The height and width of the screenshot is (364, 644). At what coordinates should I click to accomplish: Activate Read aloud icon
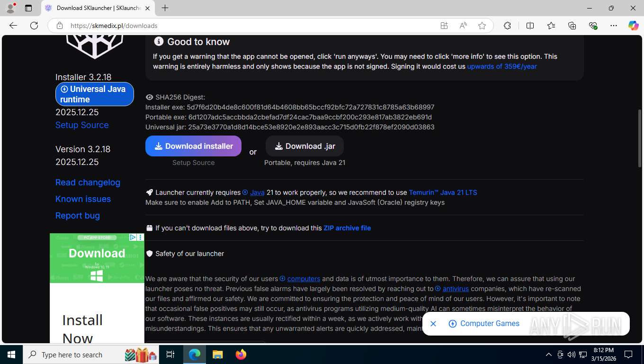[x=463, y=26]
